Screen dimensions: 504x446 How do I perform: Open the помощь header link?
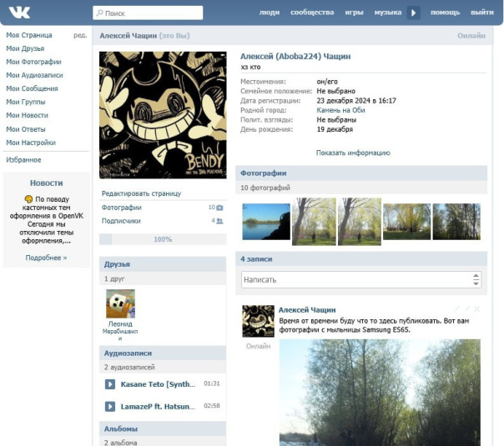[446, 13]
